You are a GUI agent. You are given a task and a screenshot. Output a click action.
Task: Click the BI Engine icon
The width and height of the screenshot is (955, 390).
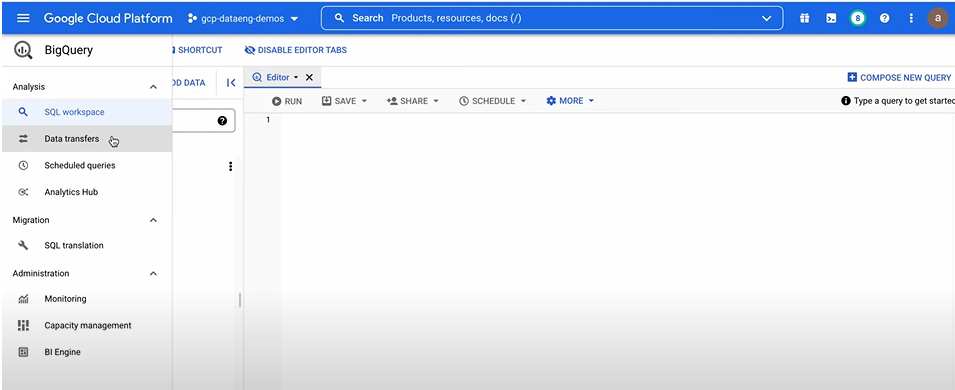23,352
